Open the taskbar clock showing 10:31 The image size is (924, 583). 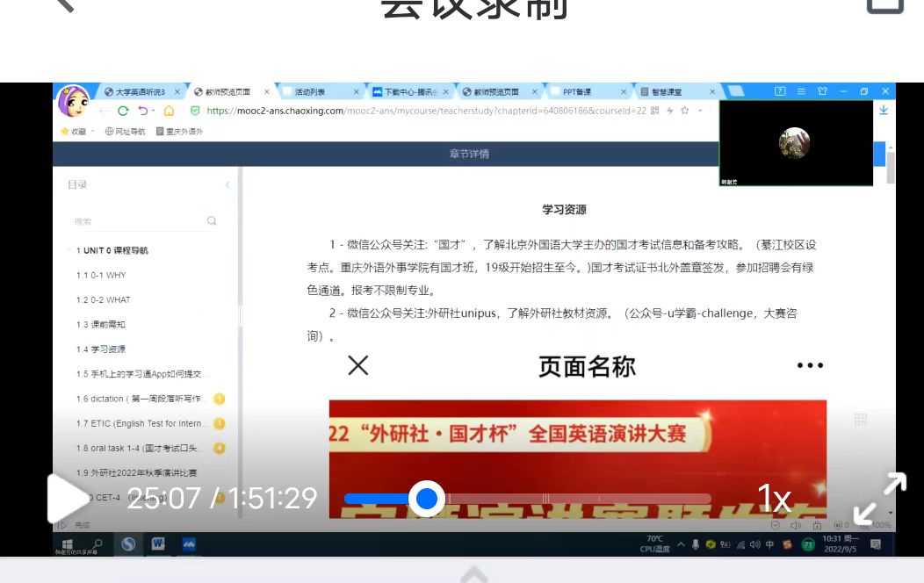click(x=841, y=543)
